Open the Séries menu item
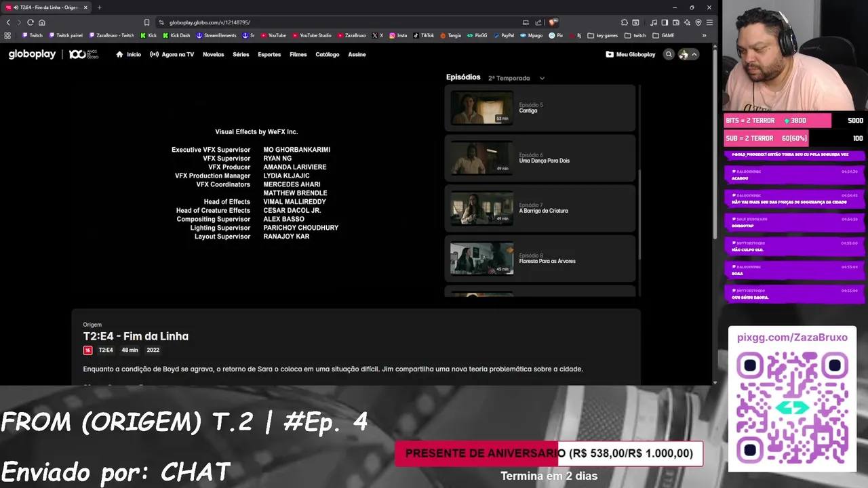 click(x=241, y=54)
